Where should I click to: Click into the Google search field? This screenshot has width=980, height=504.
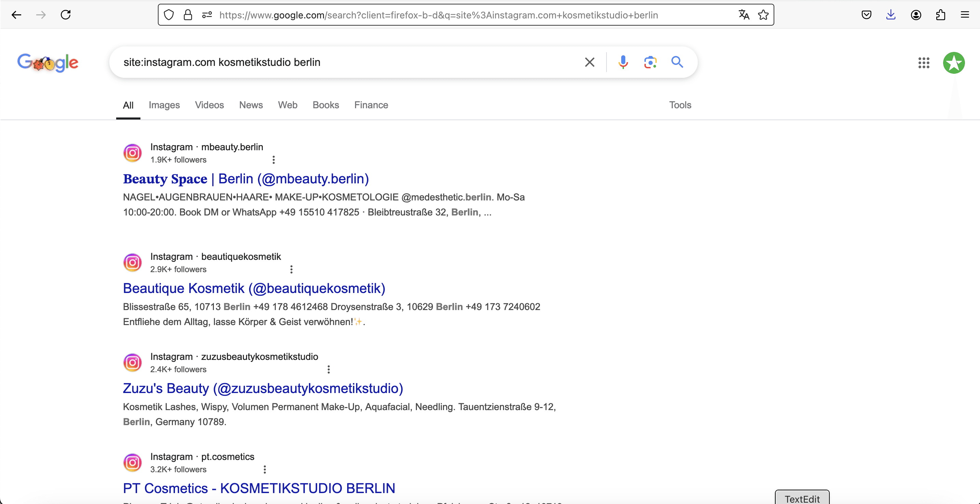[342, 62]
